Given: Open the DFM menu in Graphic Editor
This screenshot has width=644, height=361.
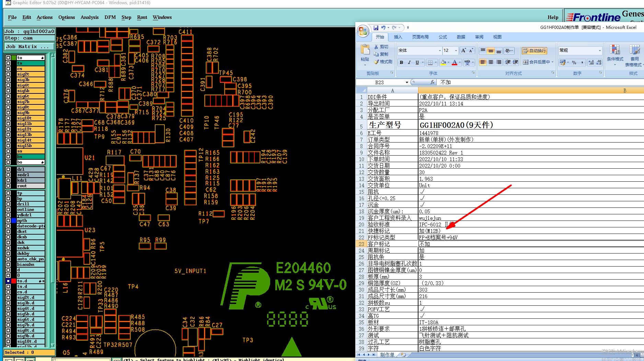Looking at the screenshot, I should [110, 17].
